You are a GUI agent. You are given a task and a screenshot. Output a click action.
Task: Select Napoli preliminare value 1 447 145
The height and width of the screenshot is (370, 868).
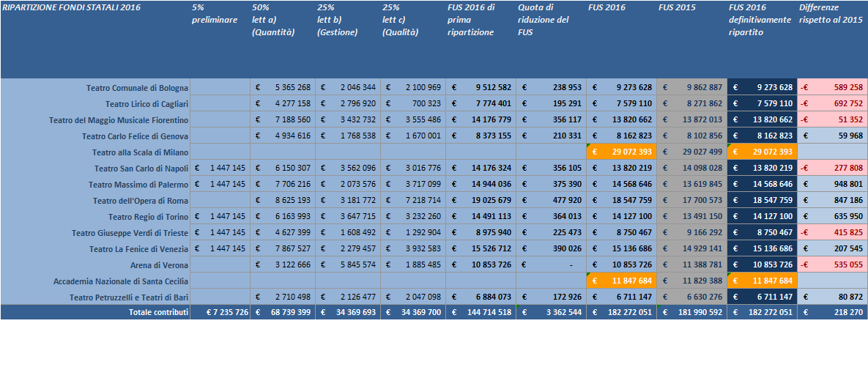click(x=220, y=168)
